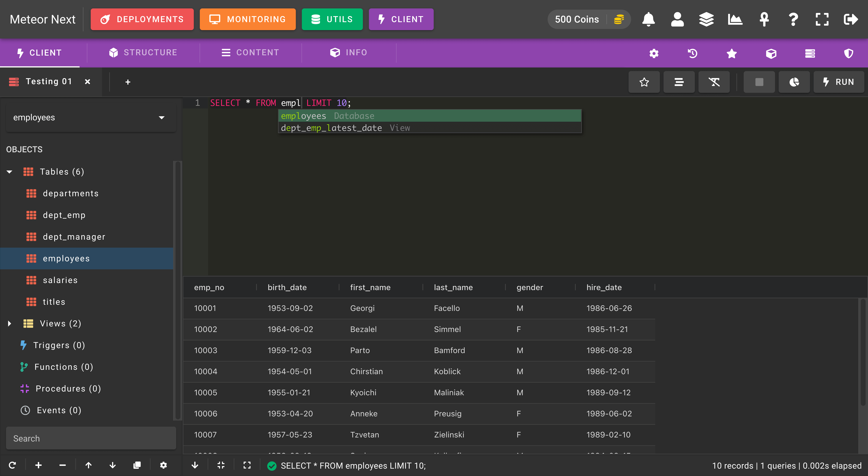Toggle the results fullscreen expand icon
Image resolution: width=868 pixels, height=476 pixels.
click(x=247, y=465)
